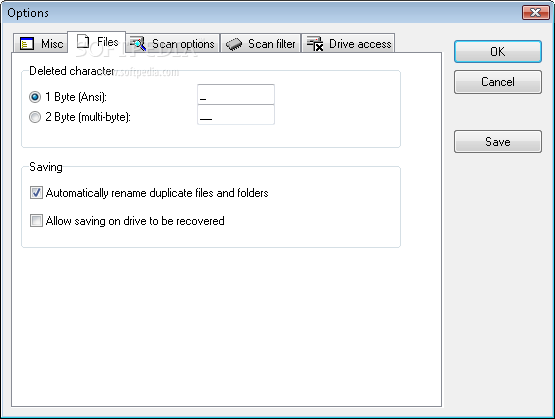This screenshot has width=555, height=419.
Task: Click the Drive access icon
Action: point(315,44)
